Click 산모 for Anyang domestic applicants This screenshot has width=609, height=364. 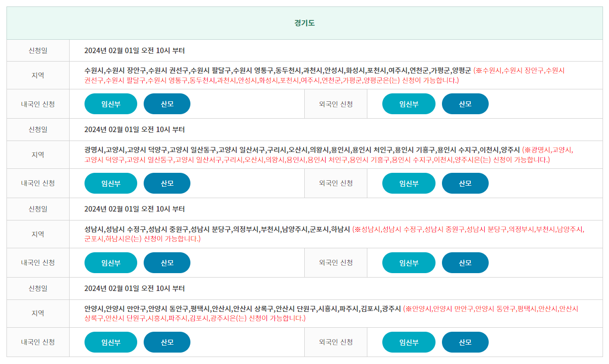pos(167,342)
